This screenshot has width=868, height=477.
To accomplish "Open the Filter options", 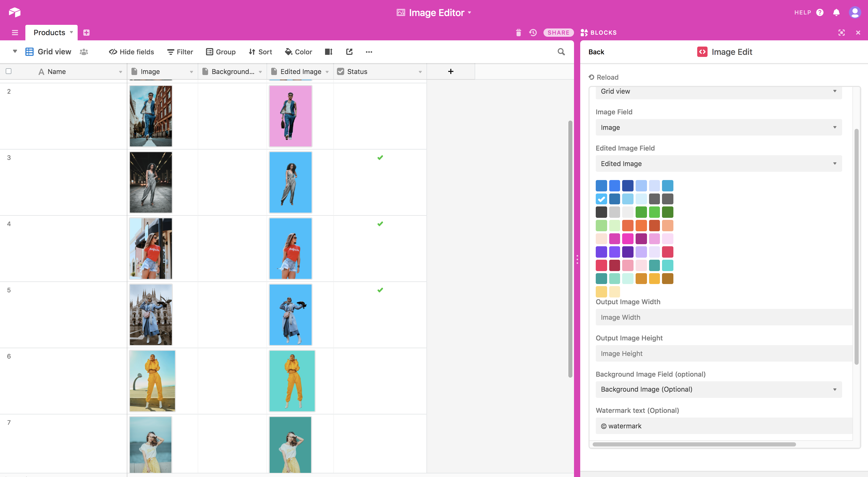I will [180, 51].
